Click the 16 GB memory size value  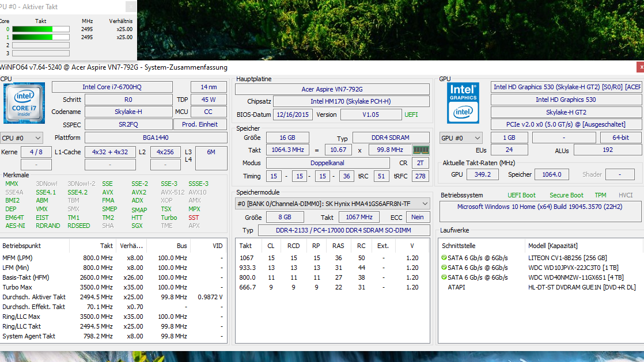coord(287,138)
